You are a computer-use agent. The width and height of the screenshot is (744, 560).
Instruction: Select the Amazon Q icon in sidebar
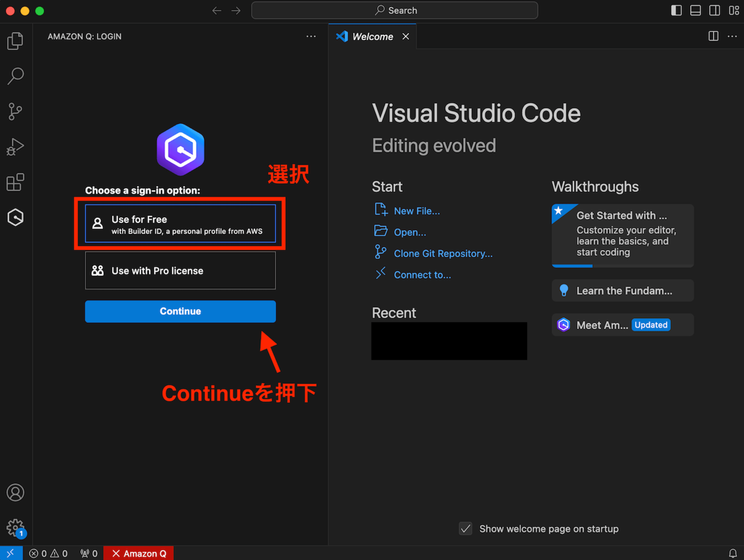coord(15,216)
